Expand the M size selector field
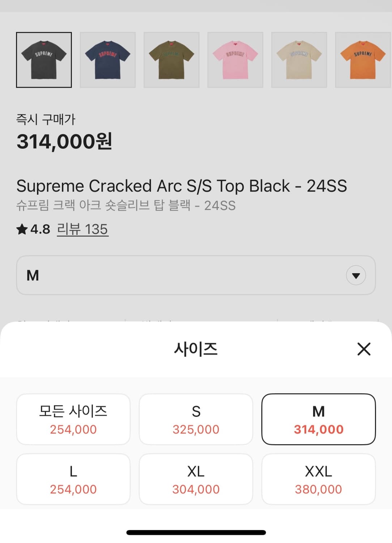 click(x=181, y=275)
